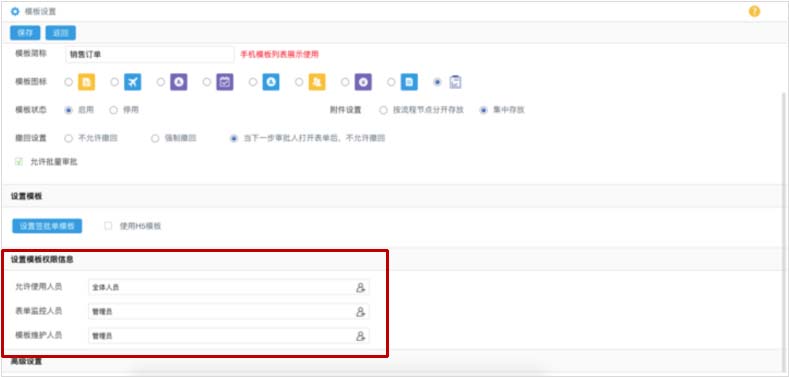Click the blue button under 设置模板 section
789x377 pixels.
47,226
